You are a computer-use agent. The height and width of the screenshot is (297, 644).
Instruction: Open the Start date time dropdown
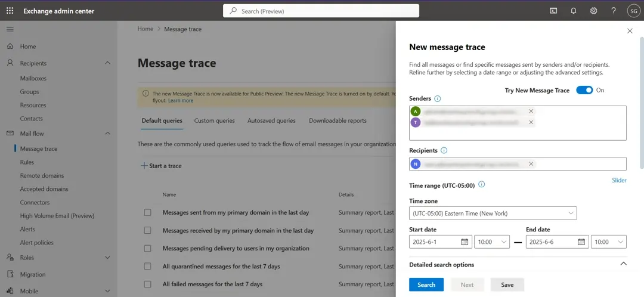click(491, 242)
